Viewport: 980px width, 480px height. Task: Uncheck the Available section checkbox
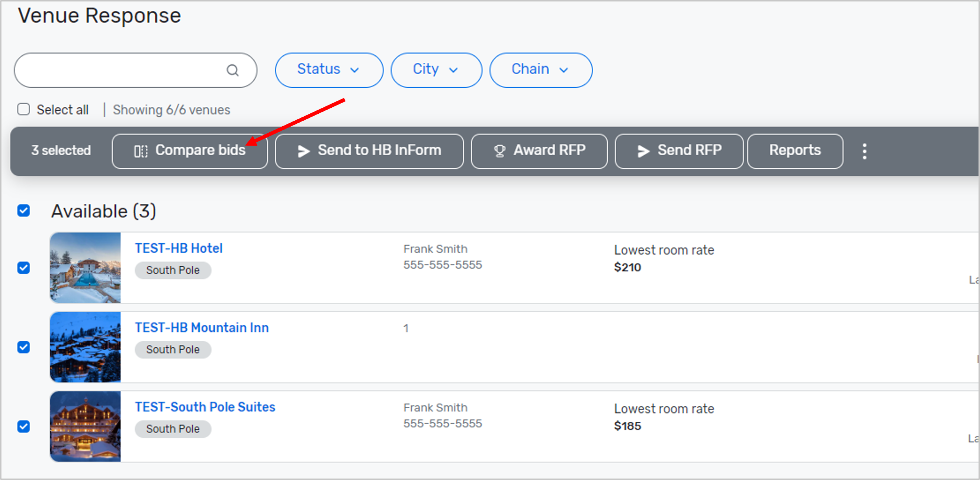point(23,211)
